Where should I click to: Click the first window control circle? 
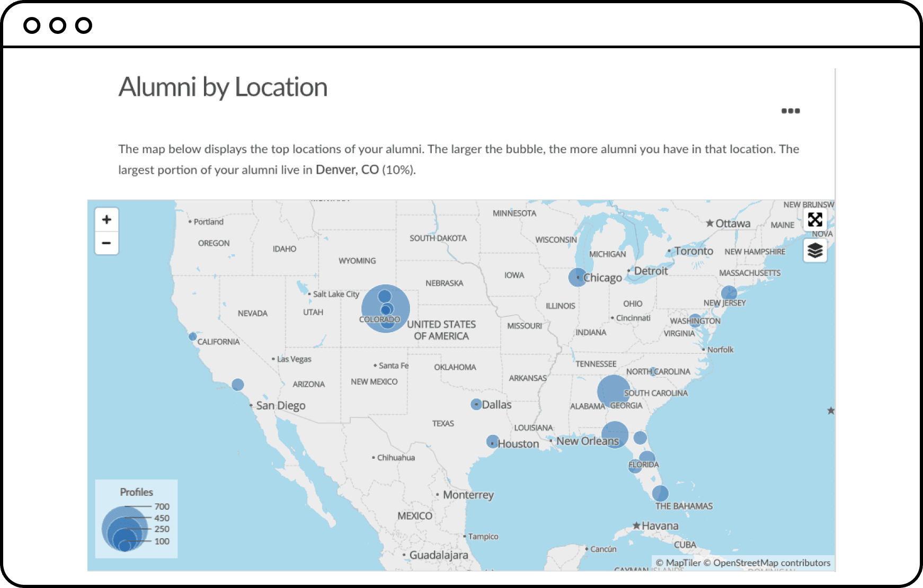(x=32, y=25)
